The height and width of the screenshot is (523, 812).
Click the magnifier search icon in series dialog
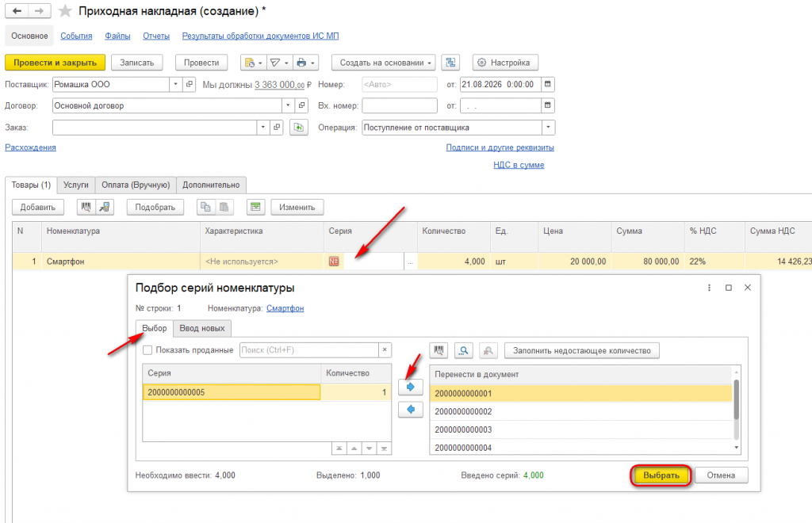tap(463, 351)
